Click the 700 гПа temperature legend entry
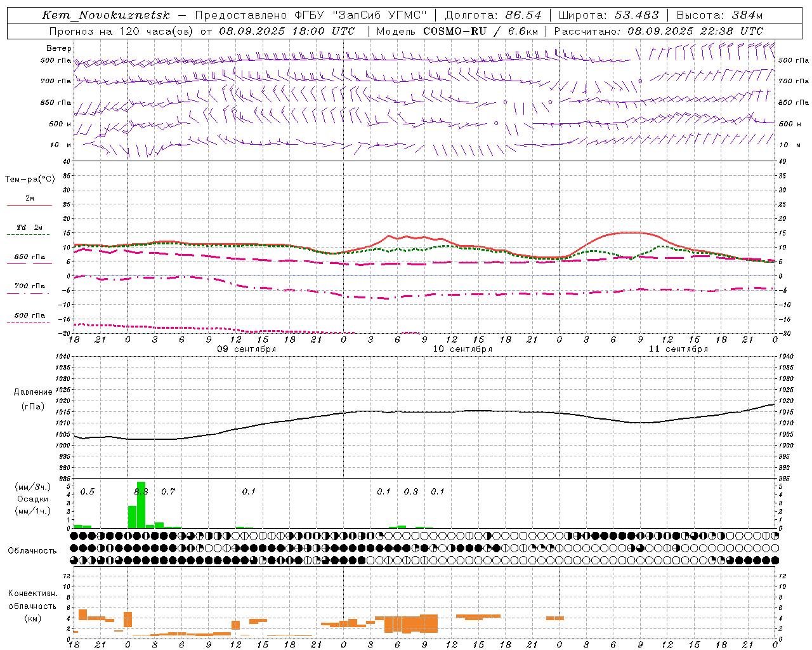 point(30,286)
